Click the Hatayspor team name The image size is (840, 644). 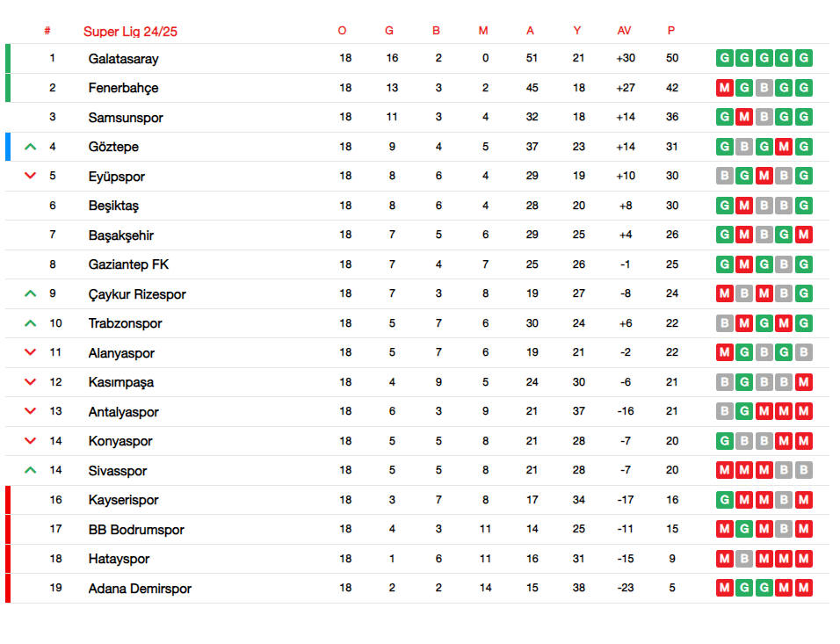(119, 559)
